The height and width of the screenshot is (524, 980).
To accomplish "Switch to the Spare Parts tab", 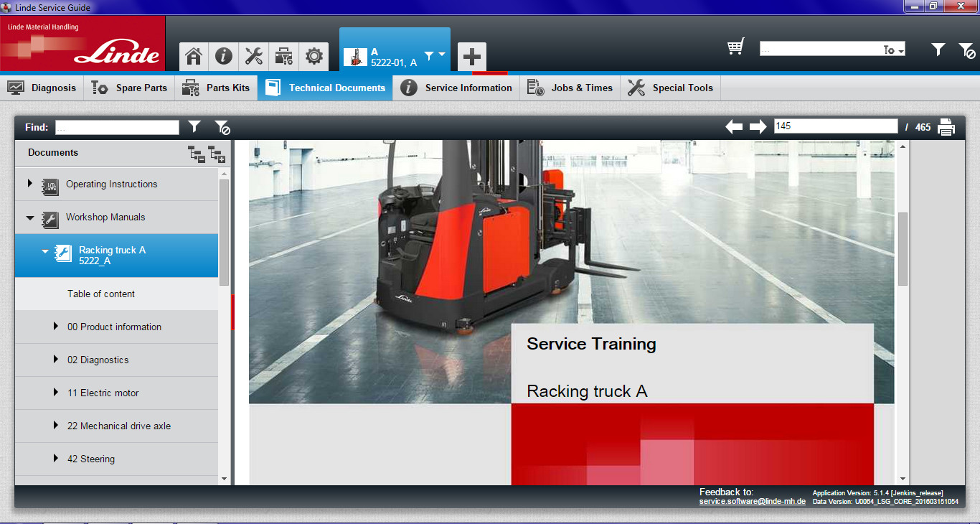I will point(129,88).
